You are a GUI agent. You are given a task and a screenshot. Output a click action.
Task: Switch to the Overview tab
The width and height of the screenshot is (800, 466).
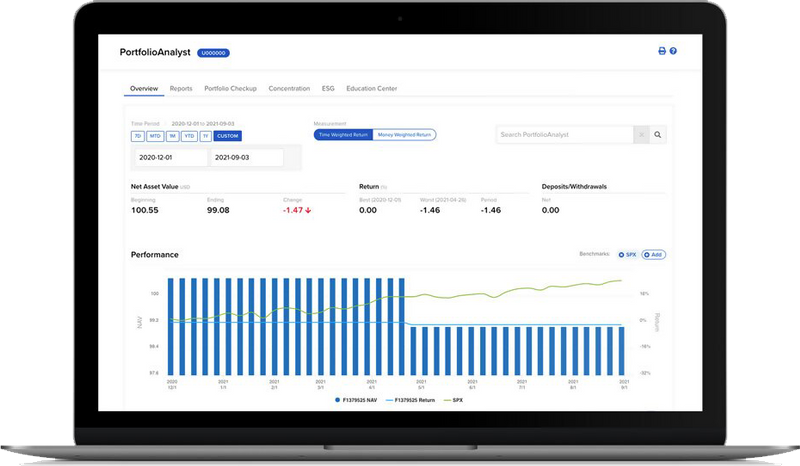pos(144,88)
